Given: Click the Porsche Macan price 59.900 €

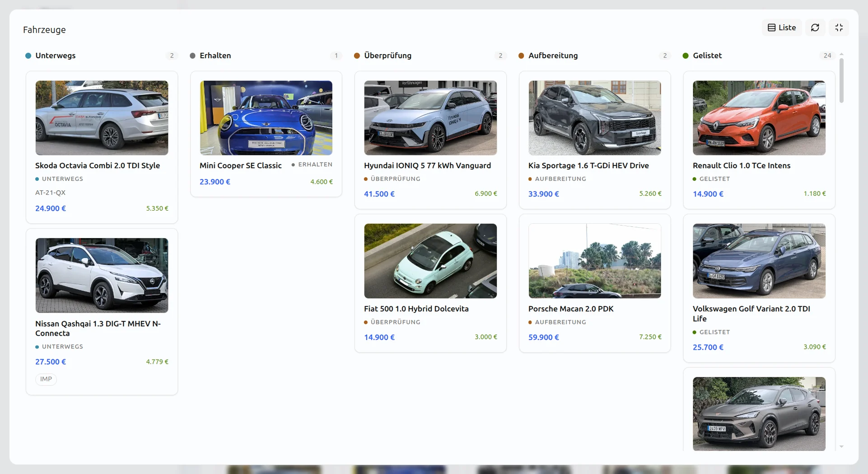Looking at the screenshot, I should (544, 337).
